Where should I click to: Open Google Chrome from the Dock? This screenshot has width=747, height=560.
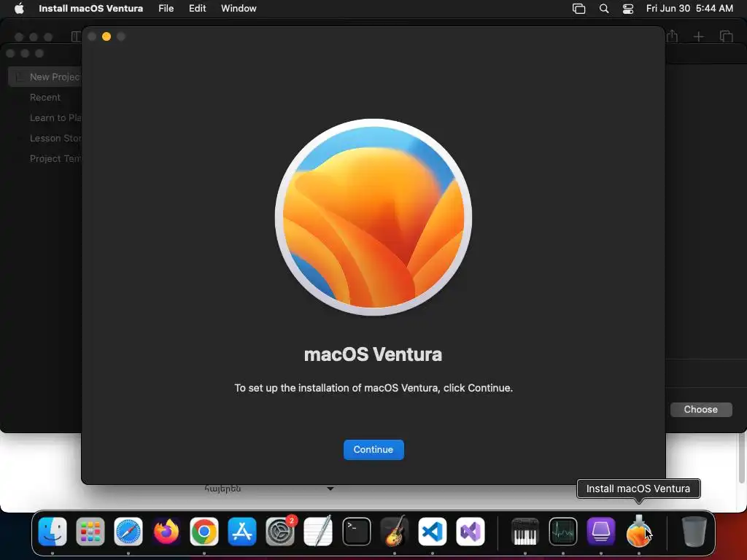pyautogui.click(x=204, y=532)
